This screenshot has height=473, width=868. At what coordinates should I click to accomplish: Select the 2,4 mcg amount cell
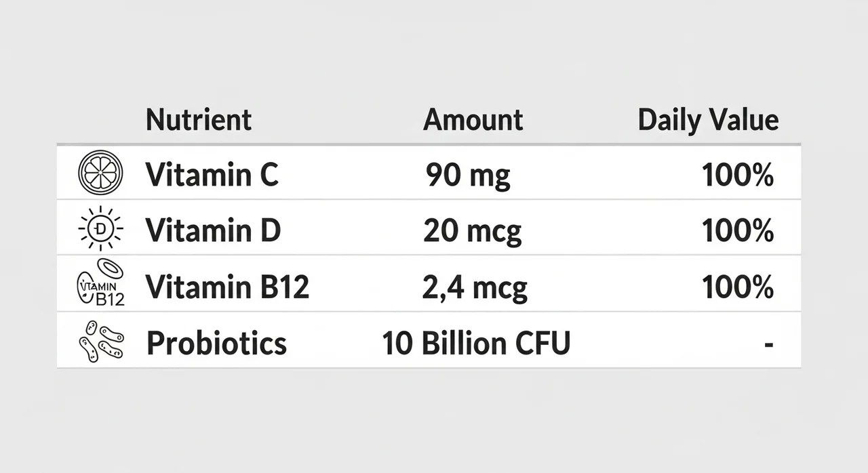pos(475,288)
